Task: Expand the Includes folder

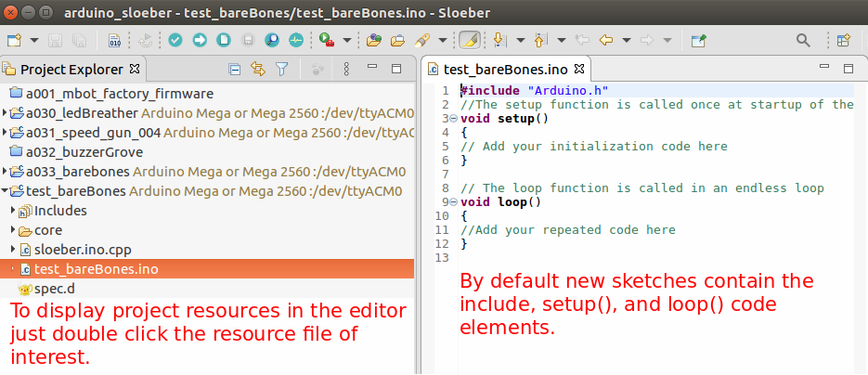Action: (13, 211)
